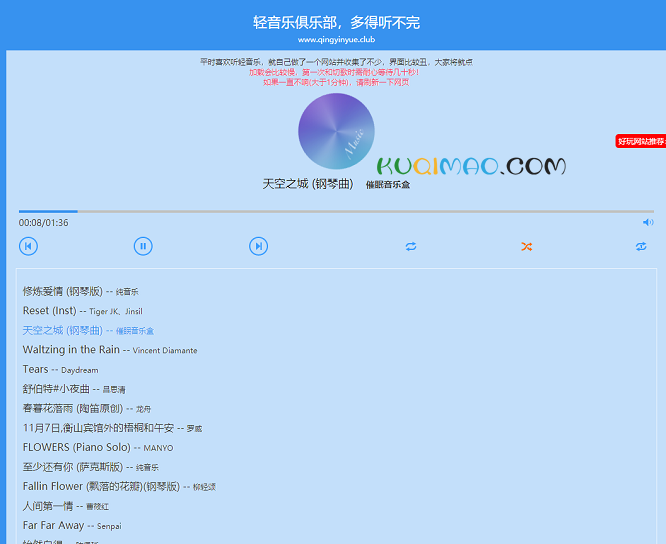Play Reset (Inst) by Tiger JK
Image resolution: width=666 pixels, height=544 pixels.
pos(82,311)
